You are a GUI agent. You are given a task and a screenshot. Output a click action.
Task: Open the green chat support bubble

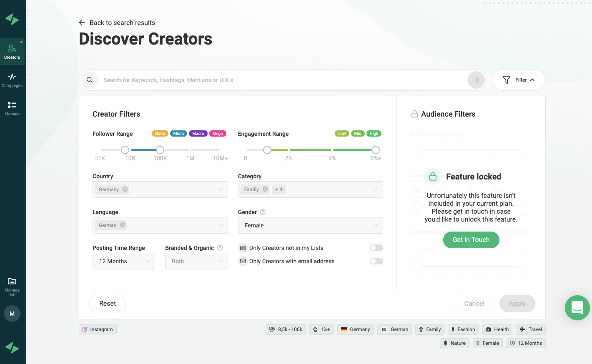[577, 308]
